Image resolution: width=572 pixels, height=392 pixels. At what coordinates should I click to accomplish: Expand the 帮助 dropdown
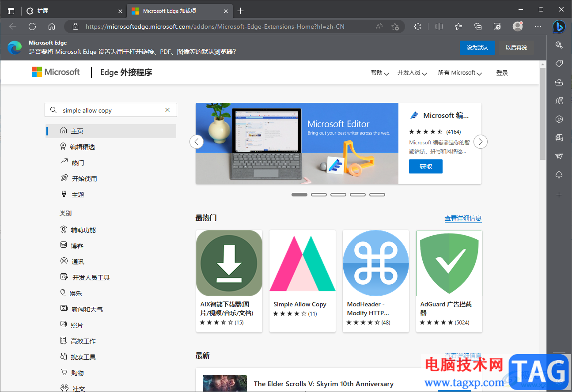click(x=380, y=73)
